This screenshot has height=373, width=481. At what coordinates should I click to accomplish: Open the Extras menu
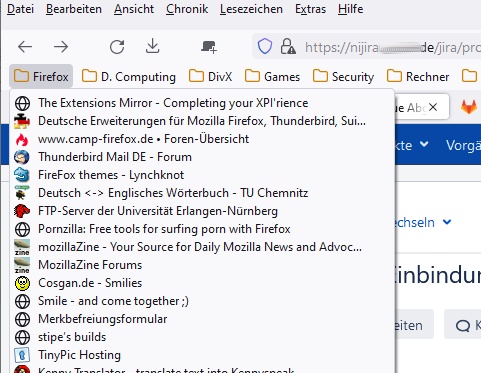[x=310, y=9]
